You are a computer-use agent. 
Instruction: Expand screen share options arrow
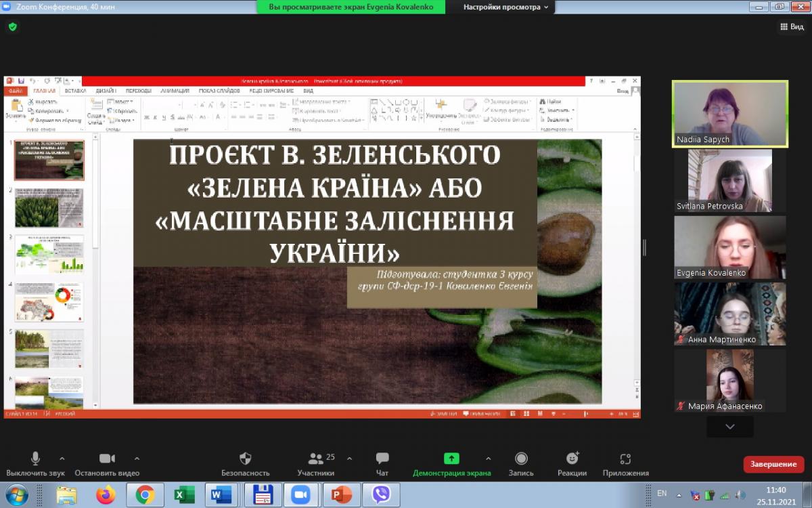pyautogui.click(x=489, y=459)
